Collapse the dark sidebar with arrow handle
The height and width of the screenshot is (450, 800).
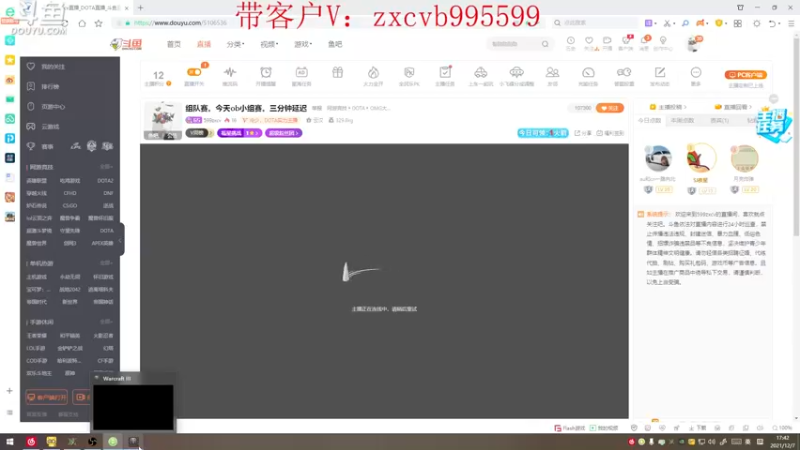(120, 240)
